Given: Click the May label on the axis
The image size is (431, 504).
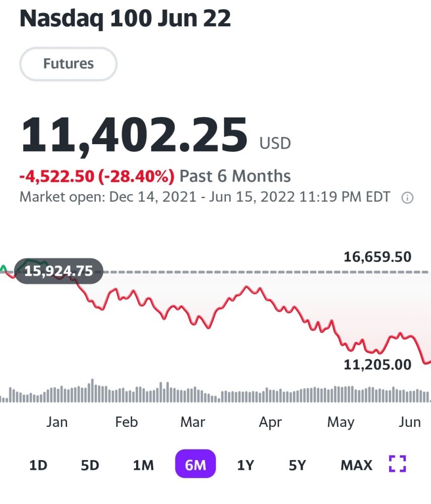Looking at the screenshot, I should (341, 422).
